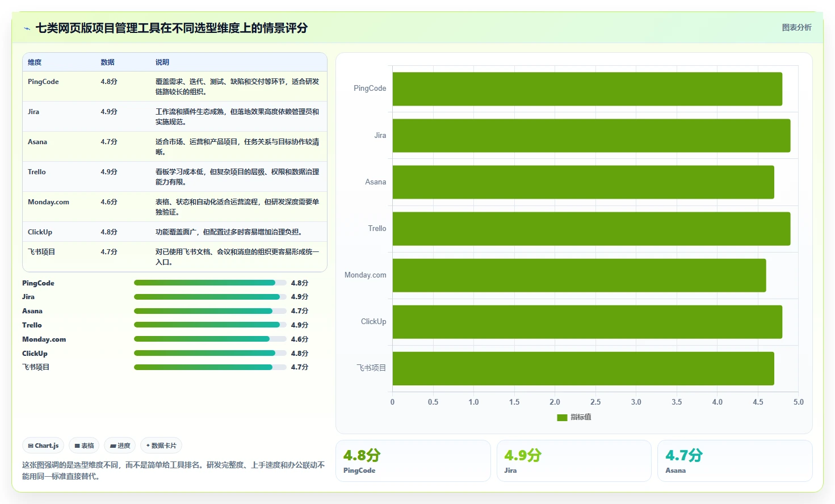Image resolution: width=835 pixels, height=504 pixels.
Task: Click the Chart.js chip
Action: tap(43, 446)
